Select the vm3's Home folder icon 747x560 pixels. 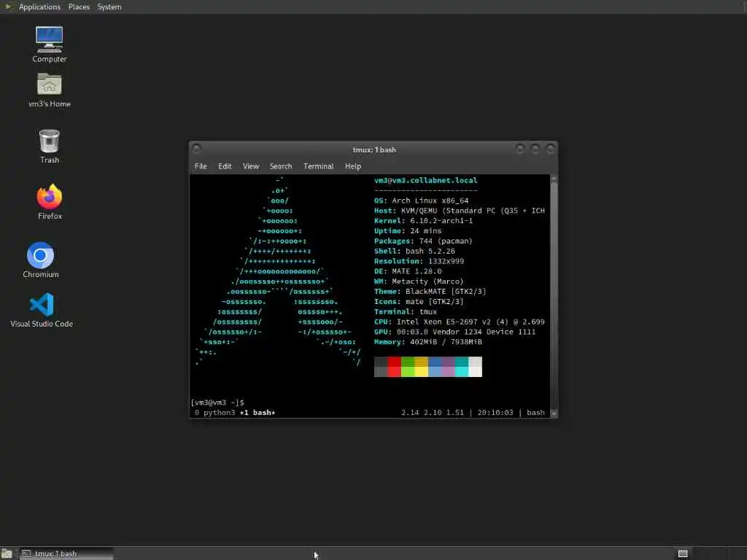pyautogui.click(x=49, y=90)
